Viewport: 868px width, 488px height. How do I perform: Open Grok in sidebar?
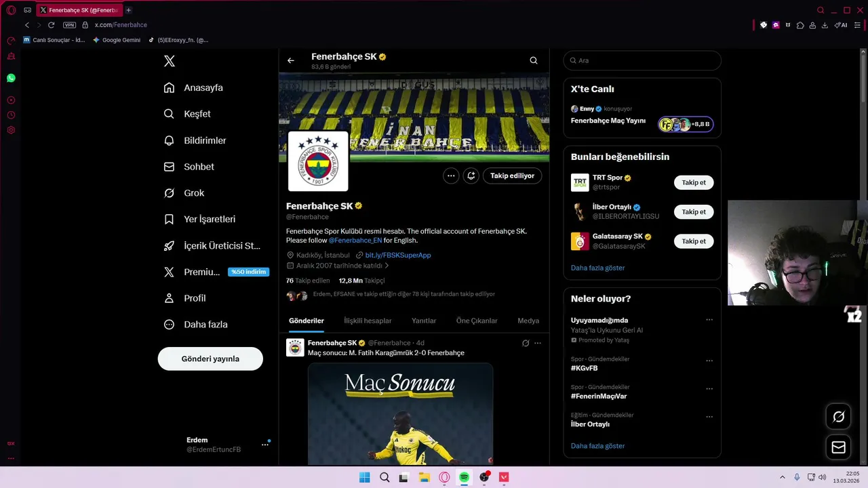point(184,193)
